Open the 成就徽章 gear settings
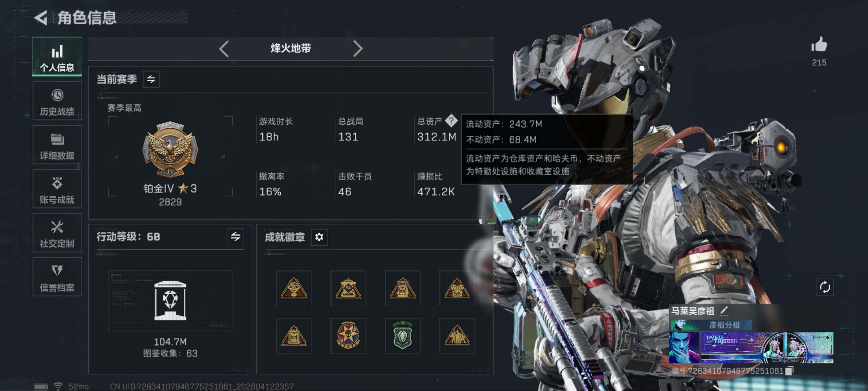Screen dimensions: 868x391 coord(319,237)
